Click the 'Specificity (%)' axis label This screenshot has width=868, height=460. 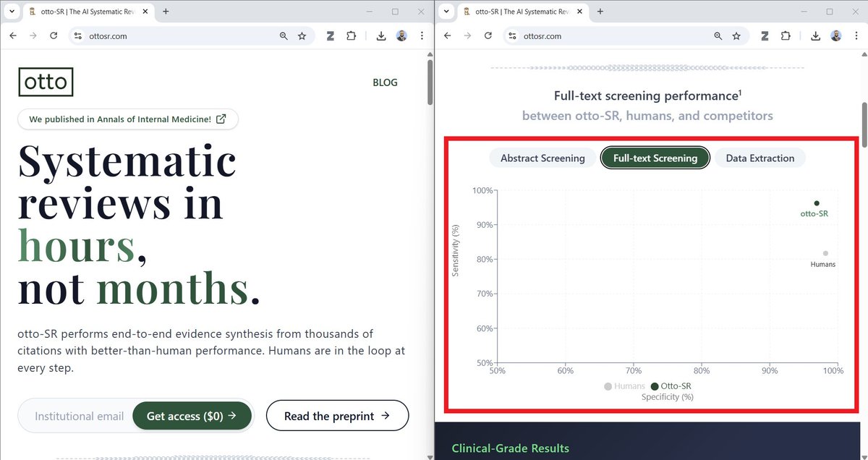point(667,396)
